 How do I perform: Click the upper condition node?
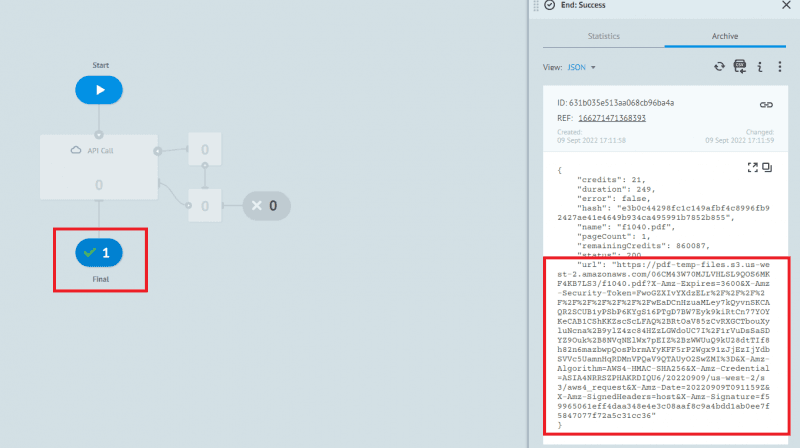coord(205,150)
